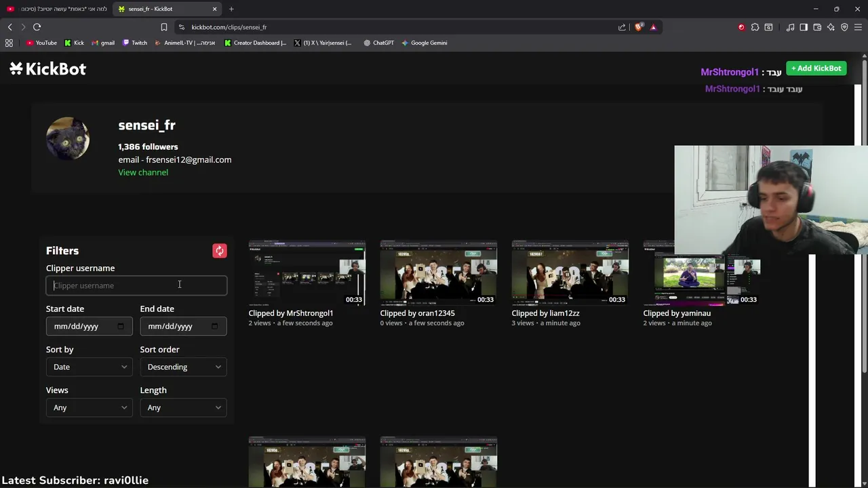
Task: Open the YouTube bookmark
Action: tap(41, 43)
